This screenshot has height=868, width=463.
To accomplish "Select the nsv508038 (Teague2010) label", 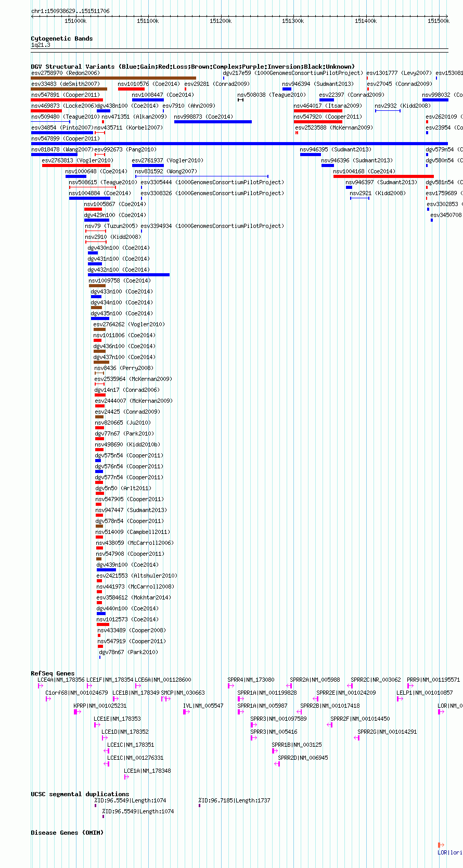I will 272,95.
